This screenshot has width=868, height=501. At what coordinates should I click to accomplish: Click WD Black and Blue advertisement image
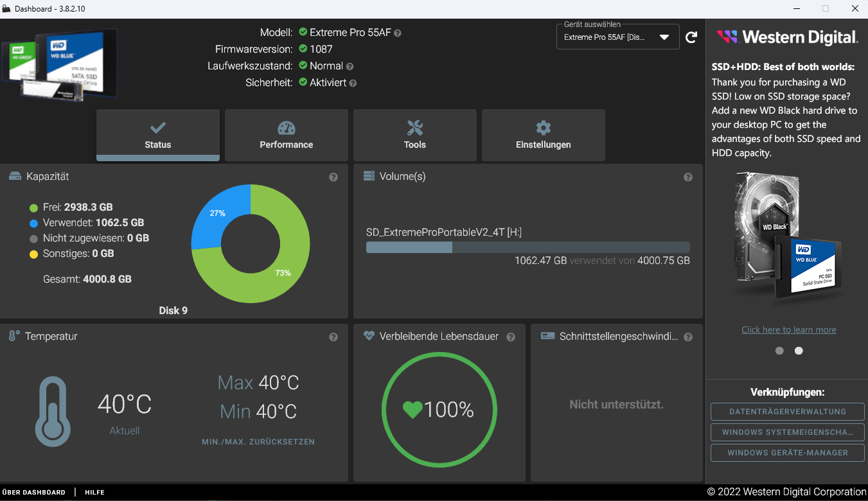[x=788, y=236]
